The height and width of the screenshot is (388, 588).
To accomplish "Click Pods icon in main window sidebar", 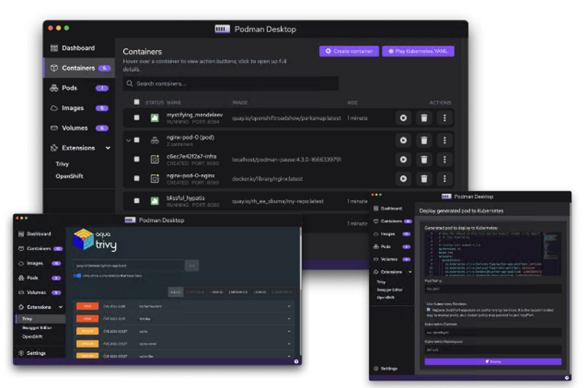I will [x=54, y=88].
